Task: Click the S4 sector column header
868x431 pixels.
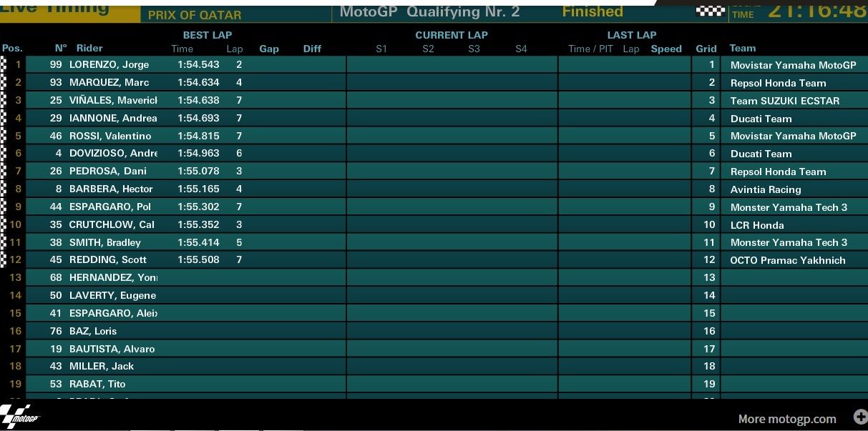Action: (521, 49)
